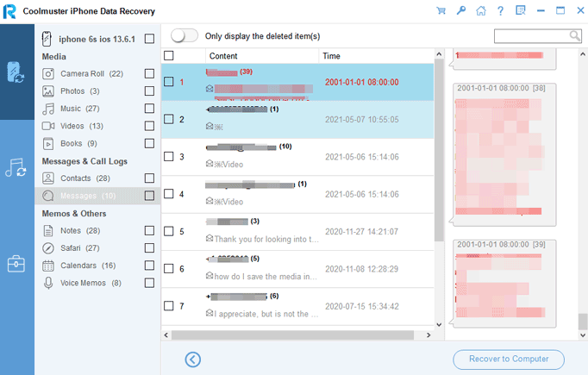Open Music (27) category
The width and height of the screenshot is (588, 375).
[x=80, y=109]
